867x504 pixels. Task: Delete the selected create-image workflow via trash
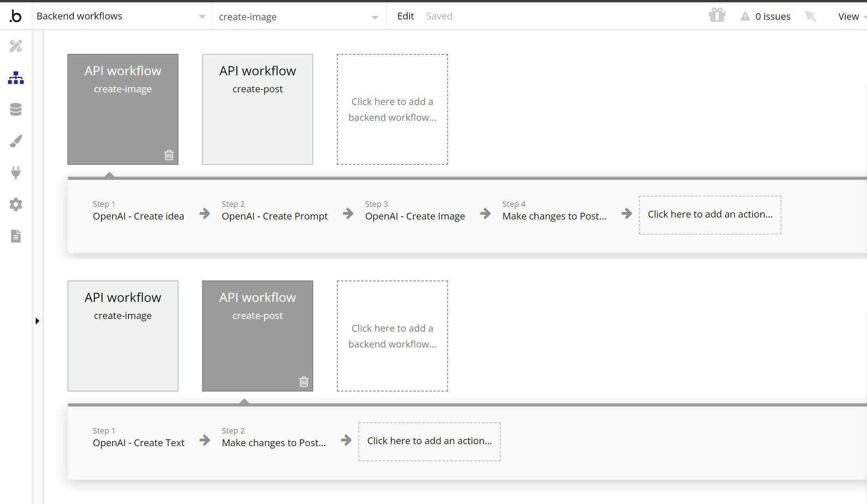pos(169,155)
